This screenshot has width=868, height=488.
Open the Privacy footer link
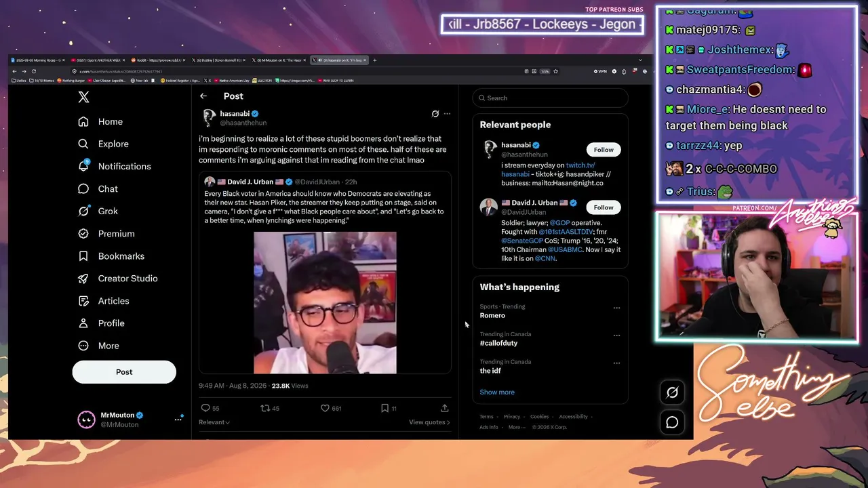coord(512,417)
